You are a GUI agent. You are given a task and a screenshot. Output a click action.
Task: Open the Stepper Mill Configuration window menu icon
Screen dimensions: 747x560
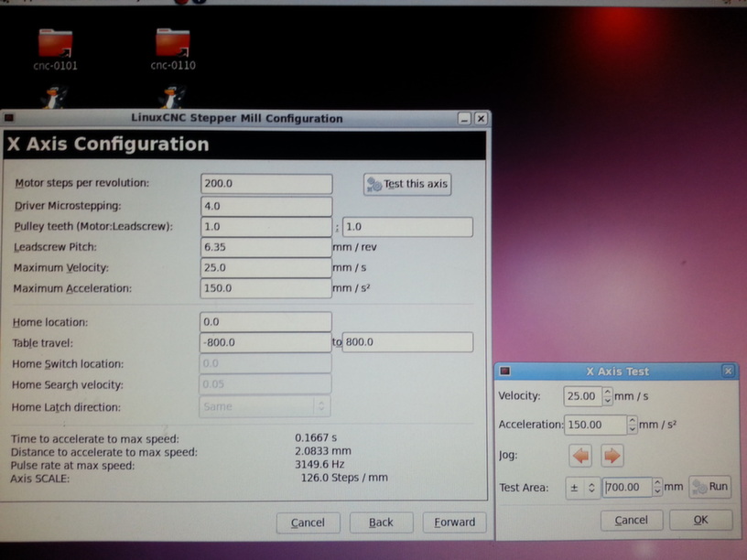pyautogui.click(x=8, y=118)
